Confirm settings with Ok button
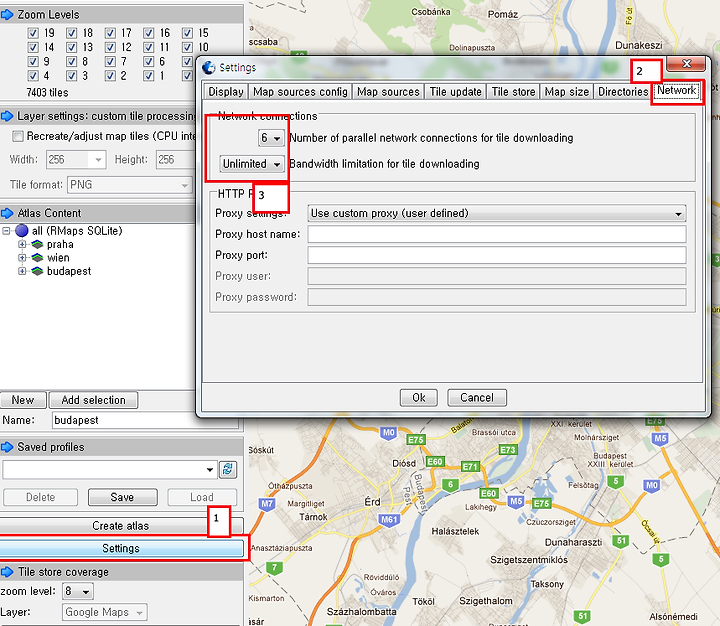The width and height of the screenshot is (720, 626). tap(419, 398)
